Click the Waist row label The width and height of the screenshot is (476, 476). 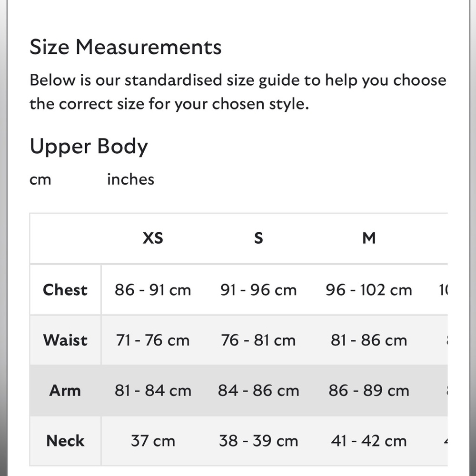[x=65, y=340]
